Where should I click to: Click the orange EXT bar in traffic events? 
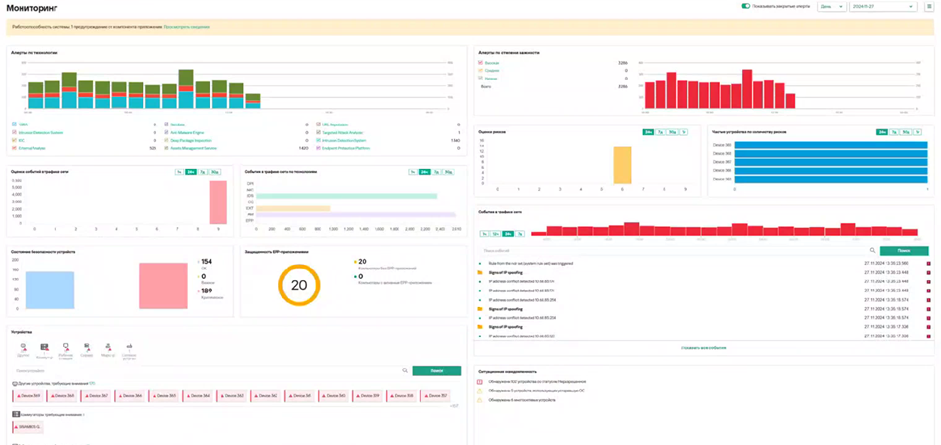pyautogui.click(x=293, y=208)
